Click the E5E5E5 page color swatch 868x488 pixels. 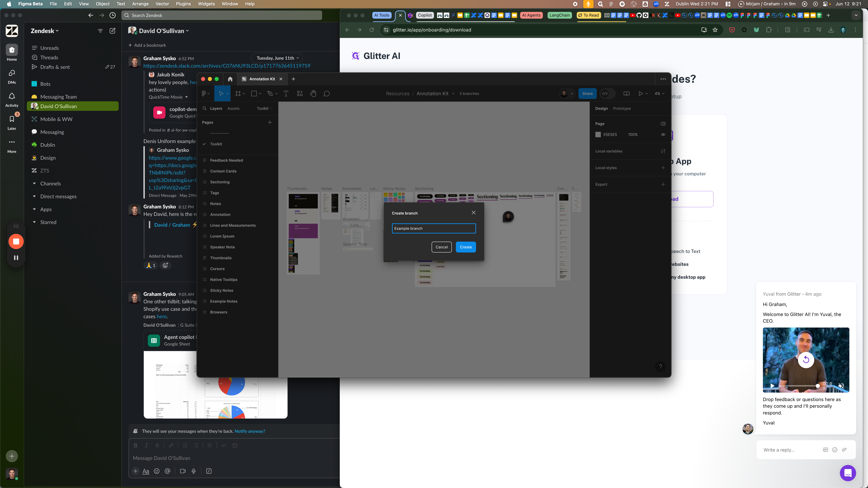[x=598, y=134]
